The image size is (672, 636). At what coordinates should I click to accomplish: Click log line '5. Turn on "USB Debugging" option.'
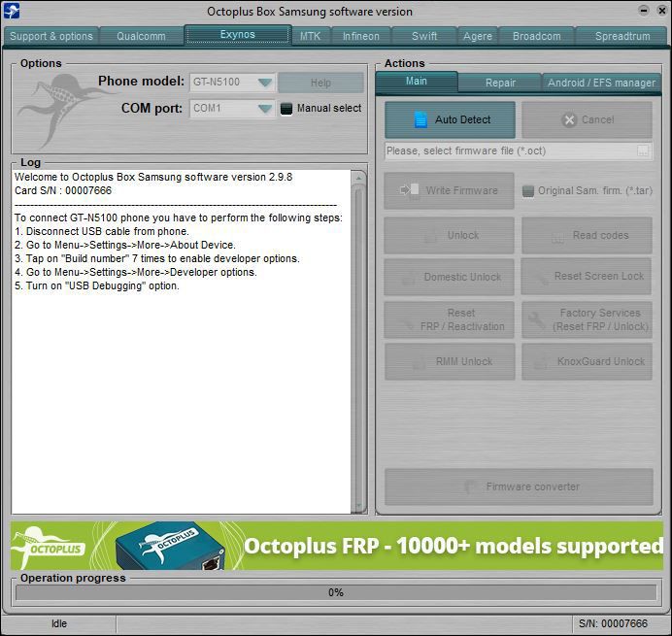pyautogui.click(x=97, y=285)
